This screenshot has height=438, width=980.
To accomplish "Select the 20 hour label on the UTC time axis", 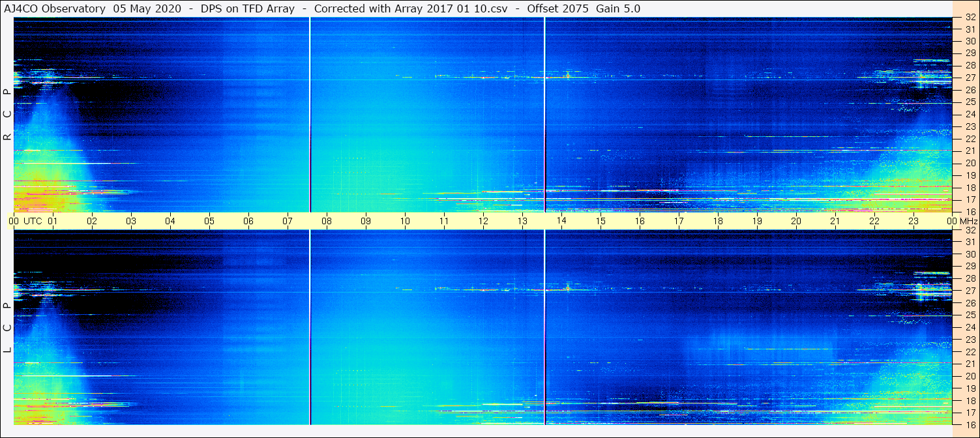I will click(x=796, y=221).
